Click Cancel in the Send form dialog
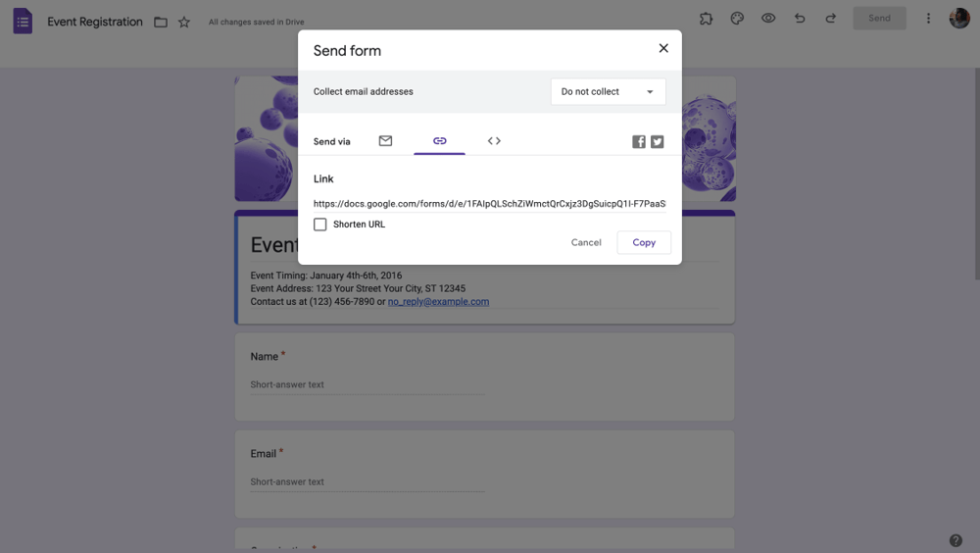This screenshot has width=980, height=553. click(x=586, y=242)
